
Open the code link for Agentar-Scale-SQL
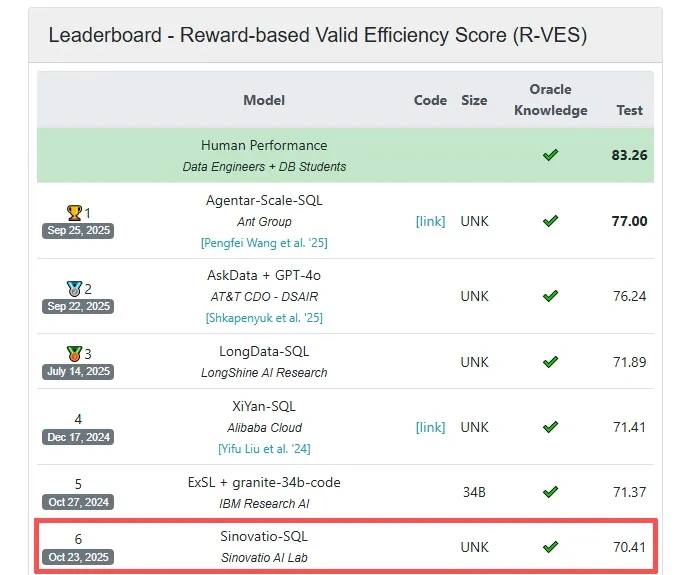click(430, 221)
